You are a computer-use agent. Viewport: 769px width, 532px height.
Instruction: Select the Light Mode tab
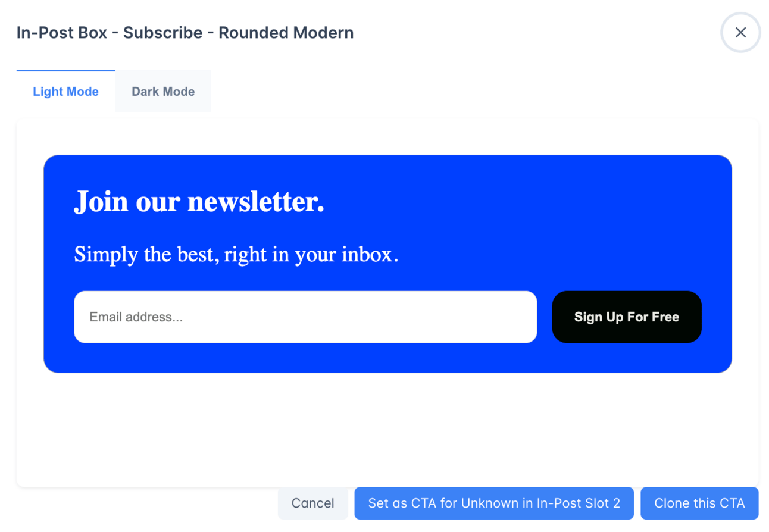click(x=65, y=92)
